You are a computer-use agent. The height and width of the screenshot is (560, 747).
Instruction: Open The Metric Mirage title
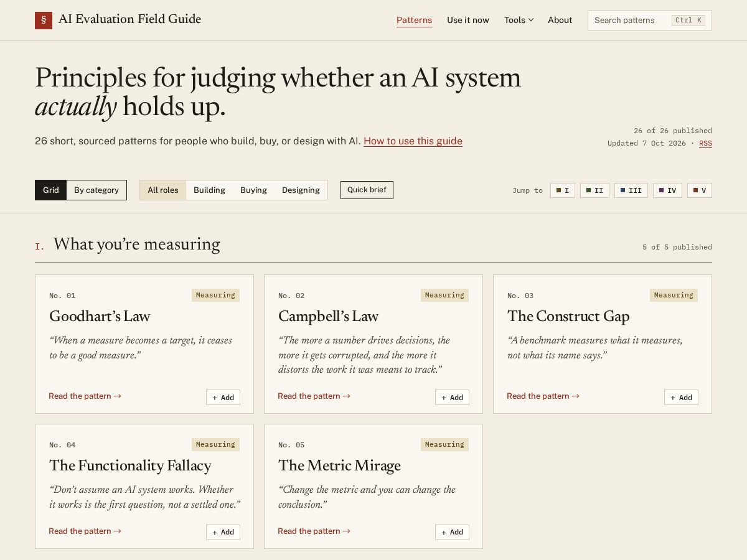[339, 465]
